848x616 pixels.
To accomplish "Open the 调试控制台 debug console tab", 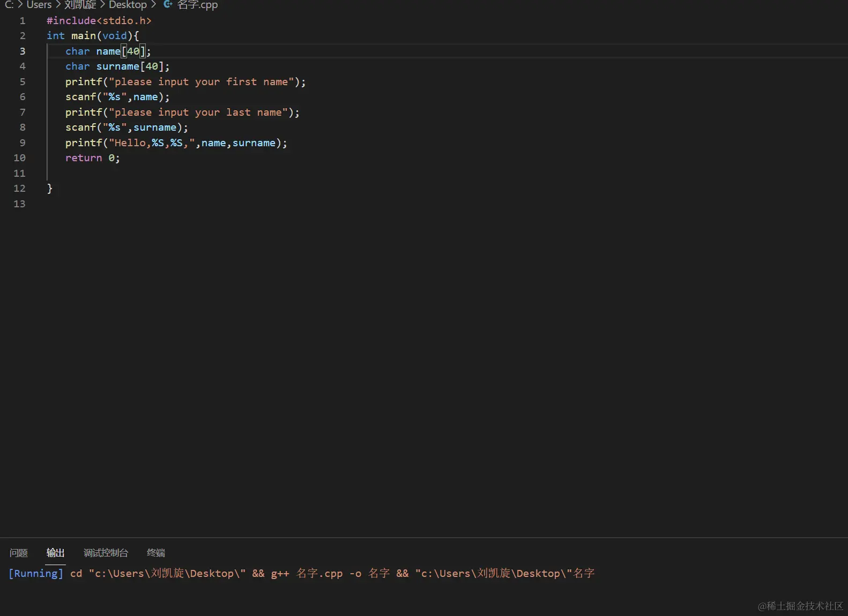I will tap(106, 553).
